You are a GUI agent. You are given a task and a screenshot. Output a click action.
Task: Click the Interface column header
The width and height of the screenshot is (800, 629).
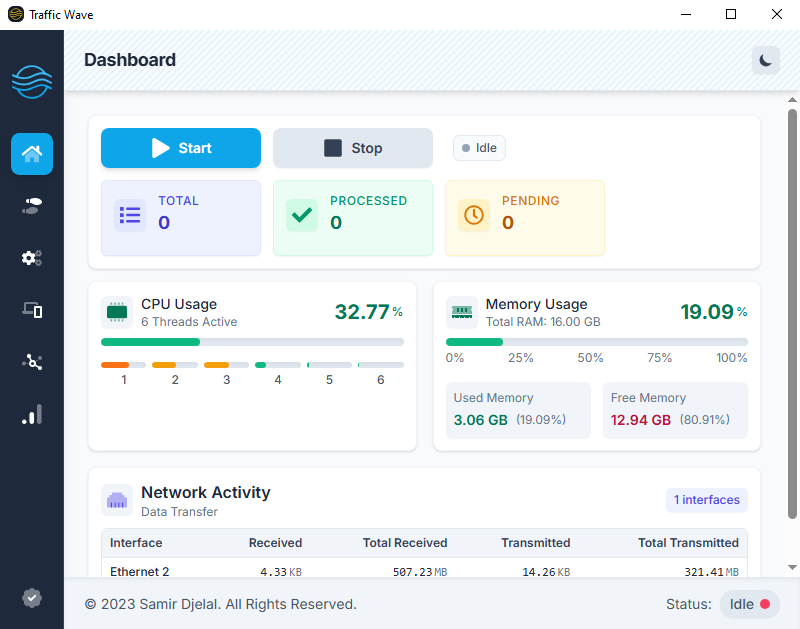pos(136,543)
